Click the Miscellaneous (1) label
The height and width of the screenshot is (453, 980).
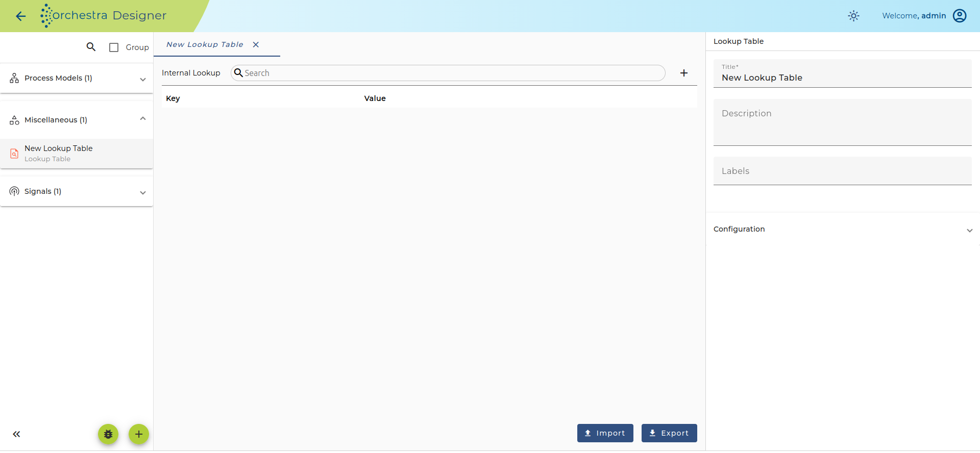(56, 120)
